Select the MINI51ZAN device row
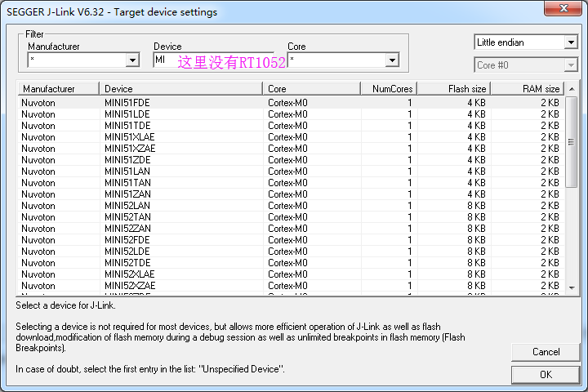 291,194
